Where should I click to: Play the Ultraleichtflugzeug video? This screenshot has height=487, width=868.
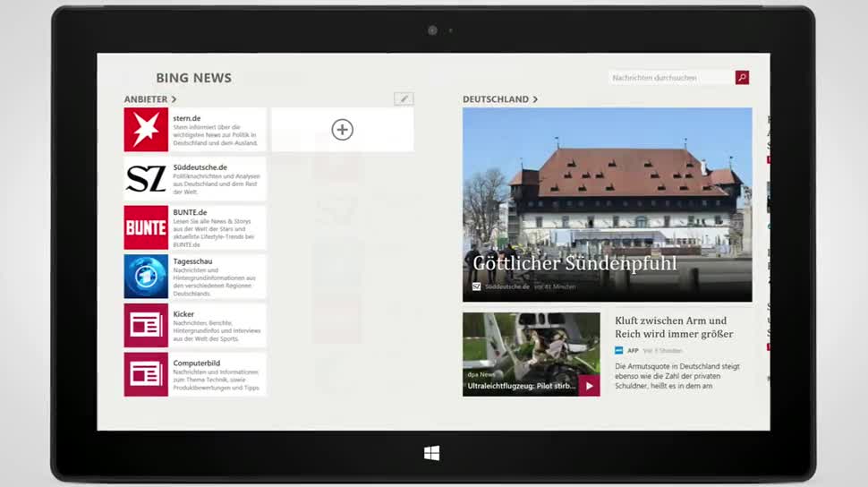coord(589,386)
